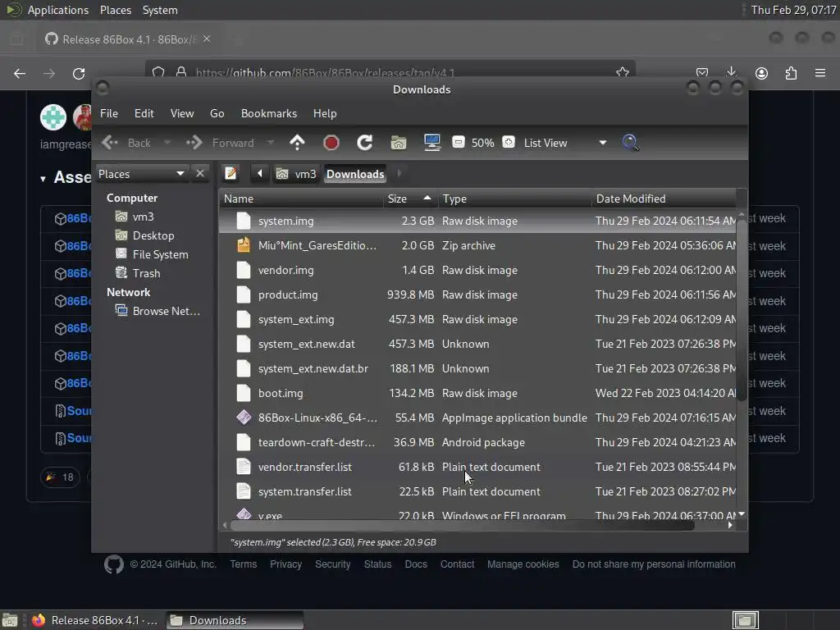This screenshot has height=630, width=840.
Task: Open the Edit menu
Action: point(144,113)
